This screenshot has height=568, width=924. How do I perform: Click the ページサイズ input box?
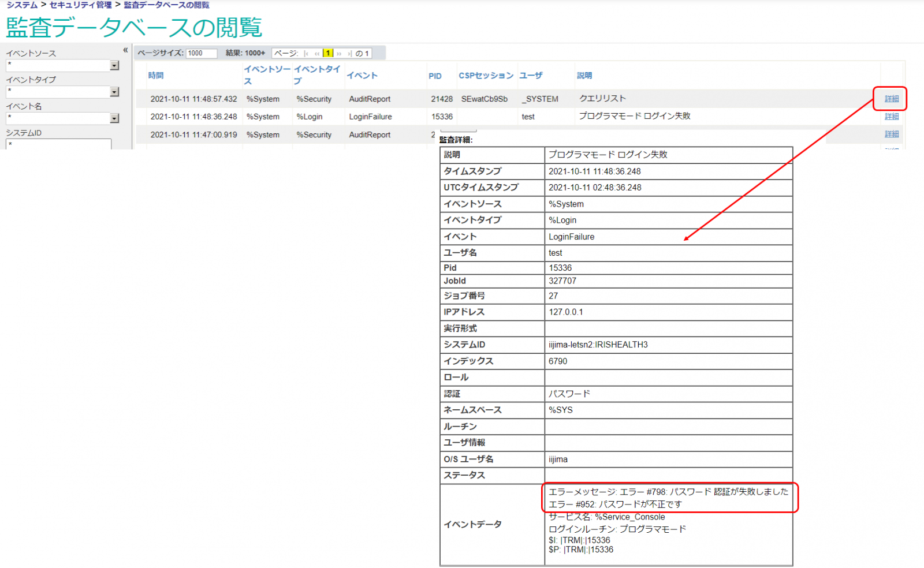[x=202, y=53]
